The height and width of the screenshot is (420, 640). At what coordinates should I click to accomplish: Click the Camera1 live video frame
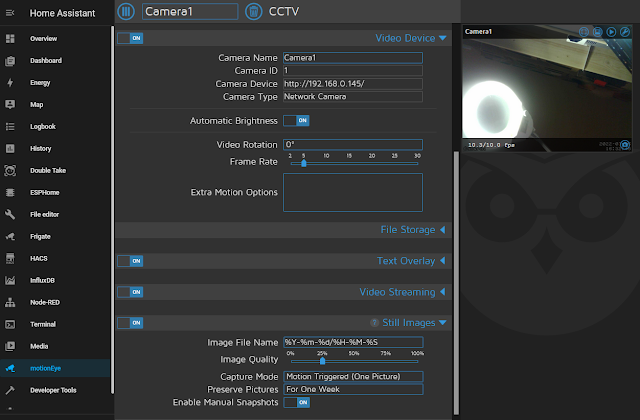click(x=547, y=88)
